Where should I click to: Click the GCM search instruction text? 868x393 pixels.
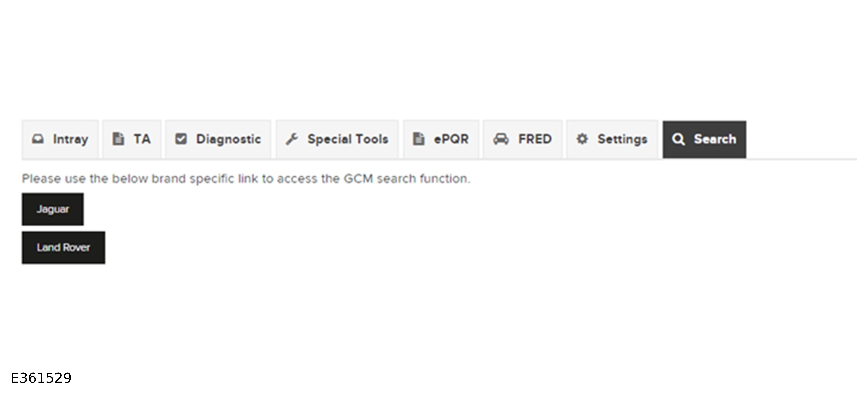(x=246, y=178)
